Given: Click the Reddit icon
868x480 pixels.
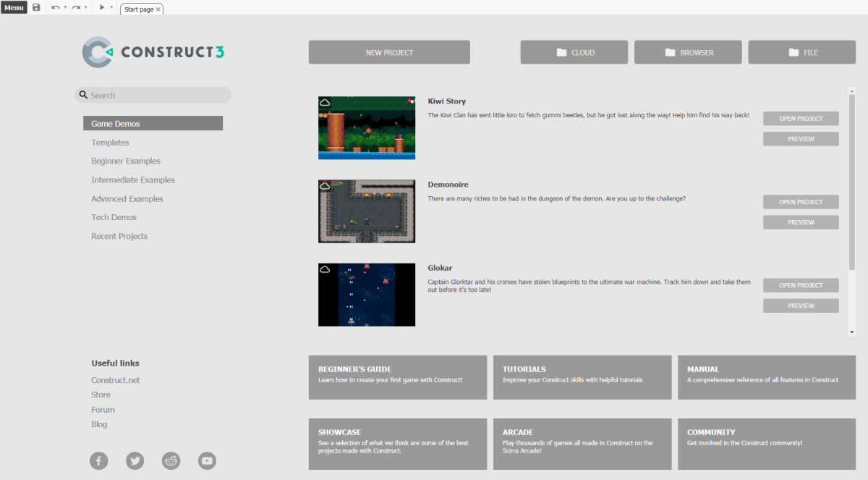Looking at the screenshot, I should [x=171, y=460].
